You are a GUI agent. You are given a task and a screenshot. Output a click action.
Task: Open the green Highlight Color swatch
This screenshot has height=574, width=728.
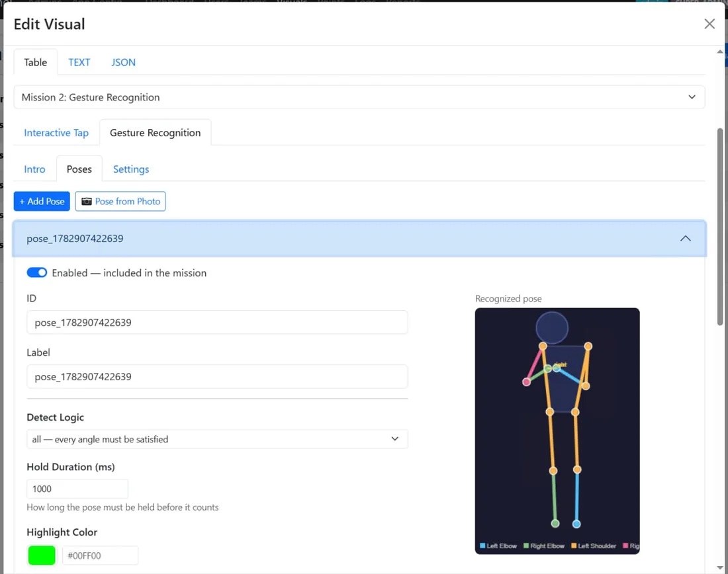(x=42, y=555)
